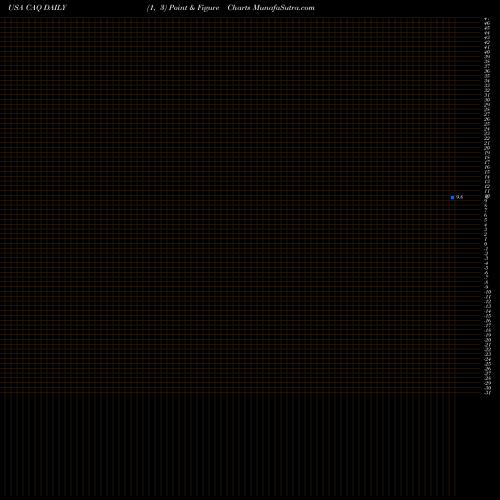Click the 5 value on price axis

click(486, 220)
